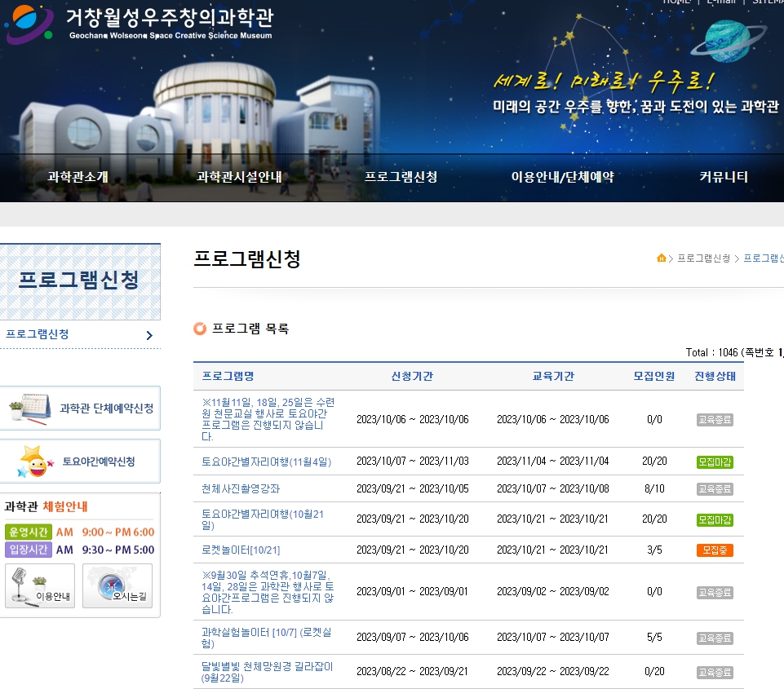Open 과학실험놀이터 [10/7] (로켓실험) program
The width and height of the screenshot is (784, 689).
pos(267,638)
